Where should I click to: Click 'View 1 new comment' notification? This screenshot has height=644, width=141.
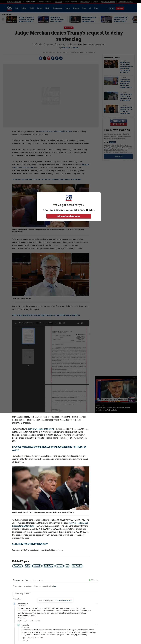click(x=65, y=600)
